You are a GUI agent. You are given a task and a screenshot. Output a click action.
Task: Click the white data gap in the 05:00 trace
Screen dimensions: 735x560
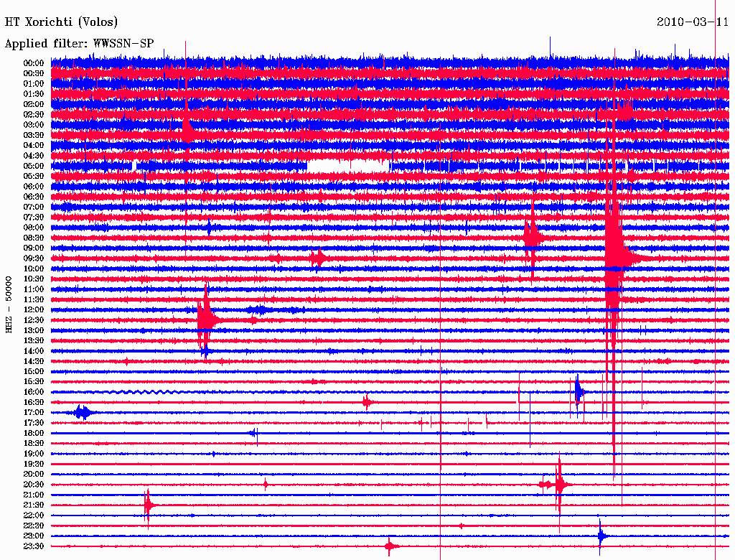pyautogui.click(x=347, y=166)
